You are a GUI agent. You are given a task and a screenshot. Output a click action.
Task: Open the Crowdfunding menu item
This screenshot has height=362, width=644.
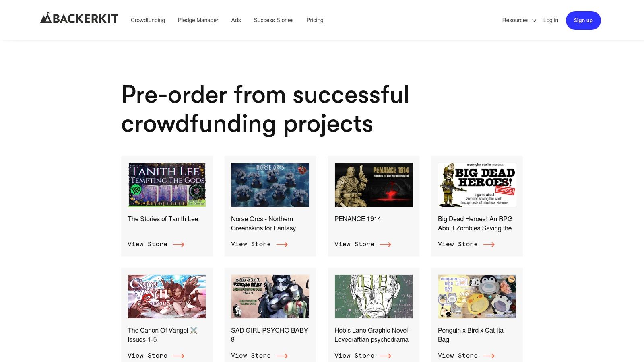[148, 20]
